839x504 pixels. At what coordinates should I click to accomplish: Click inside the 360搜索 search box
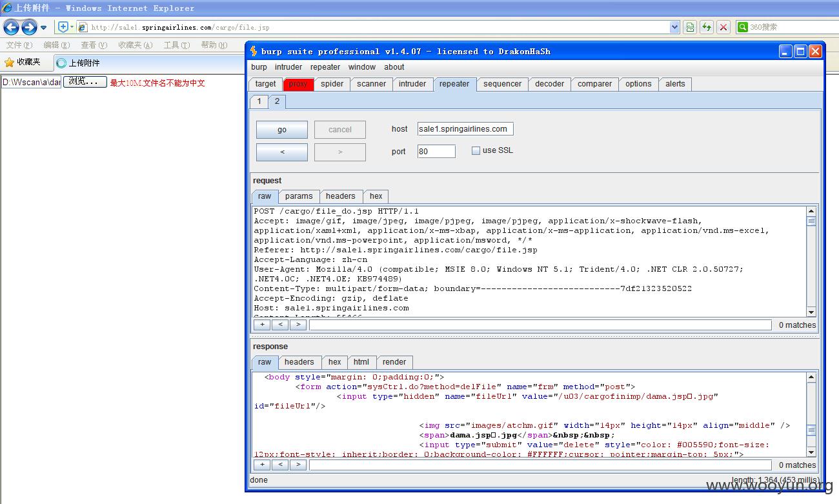[x=793, y=27]
